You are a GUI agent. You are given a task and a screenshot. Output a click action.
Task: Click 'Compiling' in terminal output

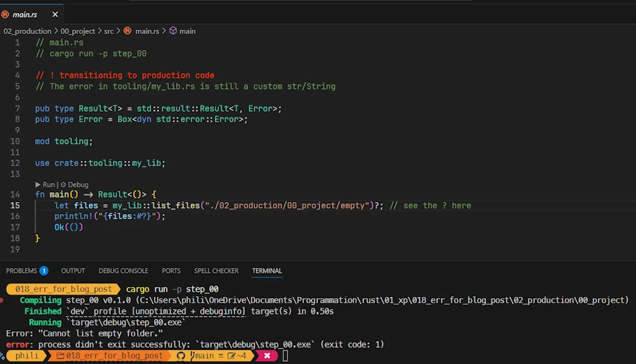click(x=40, y=300)
